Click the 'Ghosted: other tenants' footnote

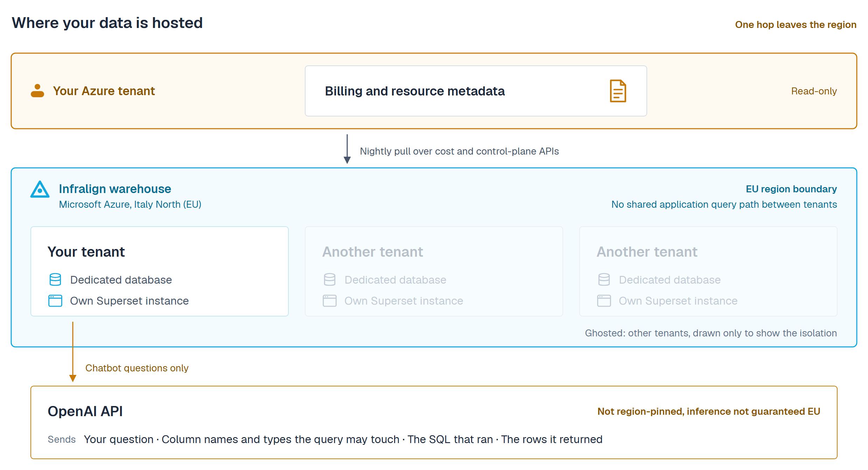click(x=711, y=333)
